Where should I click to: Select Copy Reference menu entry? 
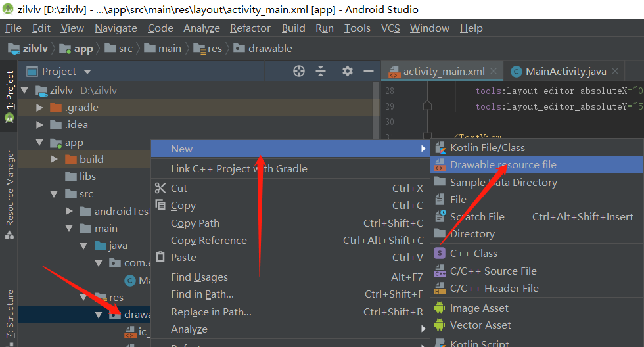[290, 241]
